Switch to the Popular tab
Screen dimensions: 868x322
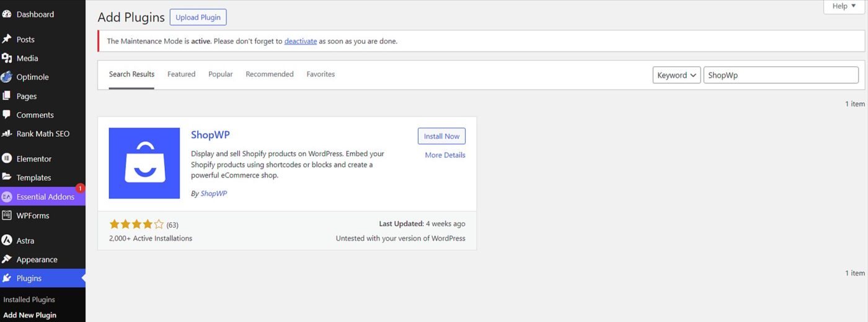tap(220, 74)
